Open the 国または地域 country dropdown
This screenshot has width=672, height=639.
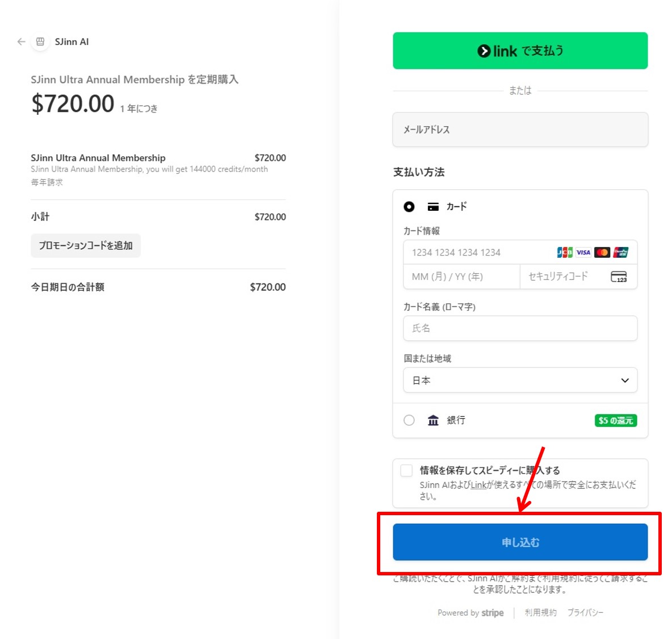click(520, 380)
